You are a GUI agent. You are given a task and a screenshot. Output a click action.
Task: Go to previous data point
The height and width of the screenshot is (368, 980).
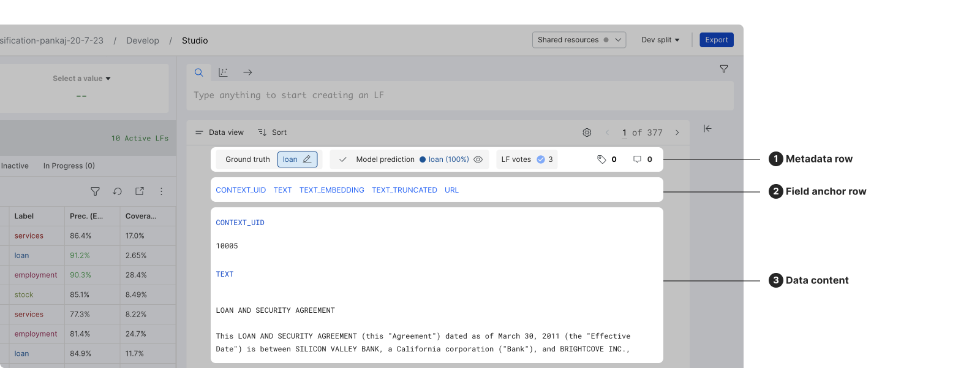(x=607, y=132)
